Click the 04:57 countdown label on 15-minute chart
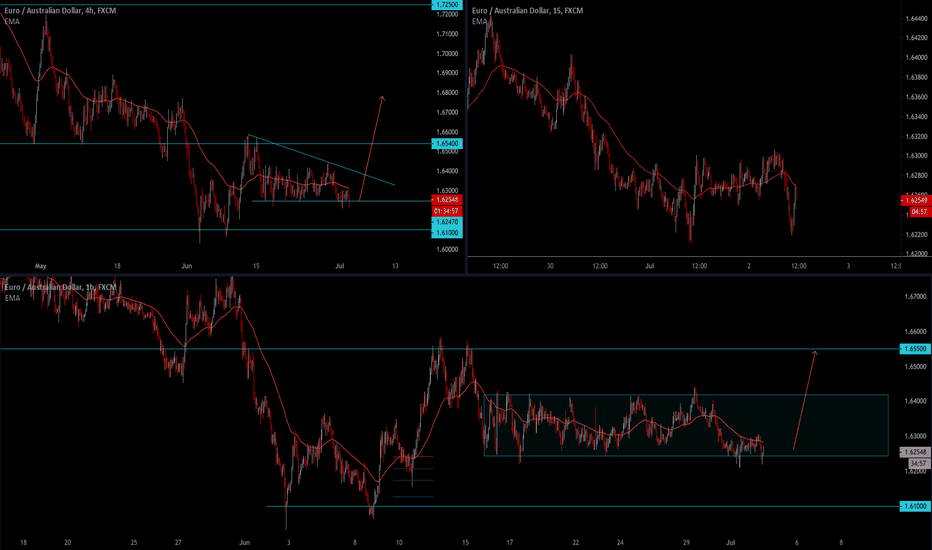 [x=919, y=212]
